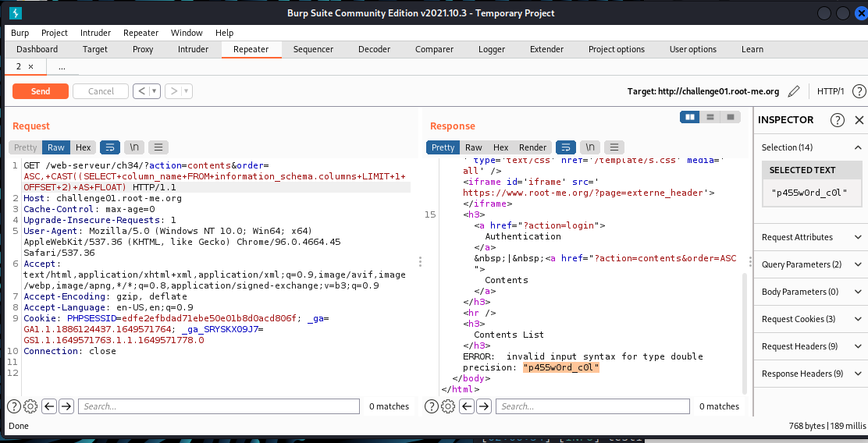Switch to the Dashboard tab
This screenshot has width=868, height=443.
click(37, 49)
